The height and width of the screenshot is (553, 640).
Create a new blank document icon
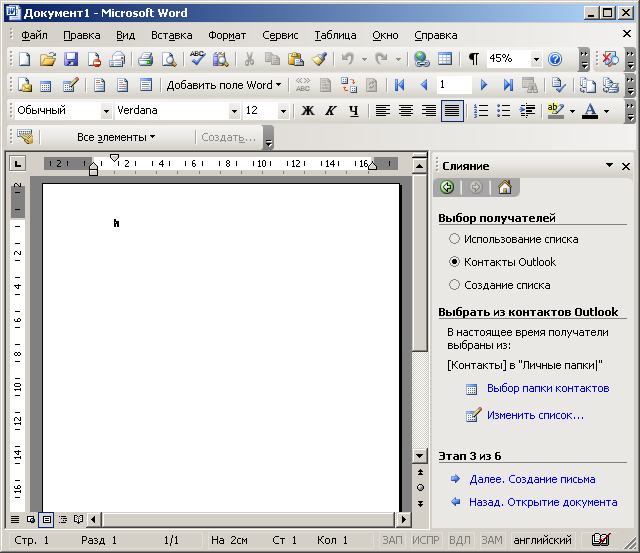pos(25,60)
